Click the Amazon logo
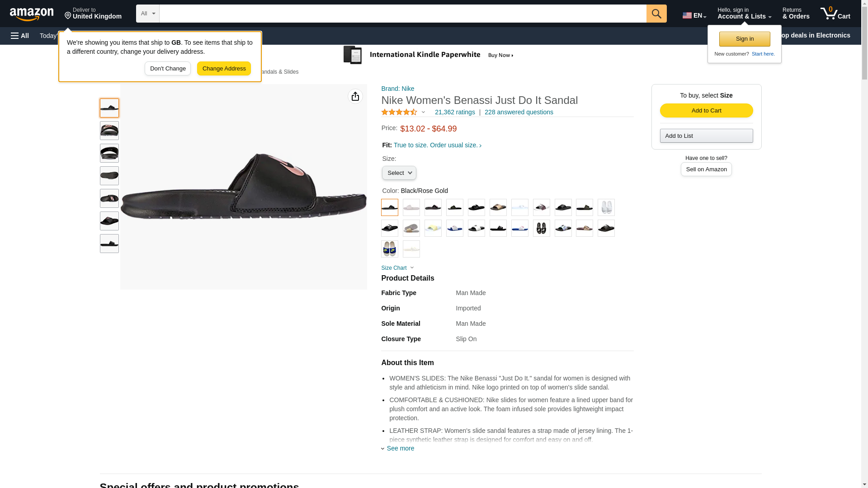The image size is (868, 488). (x=32, y=14)
